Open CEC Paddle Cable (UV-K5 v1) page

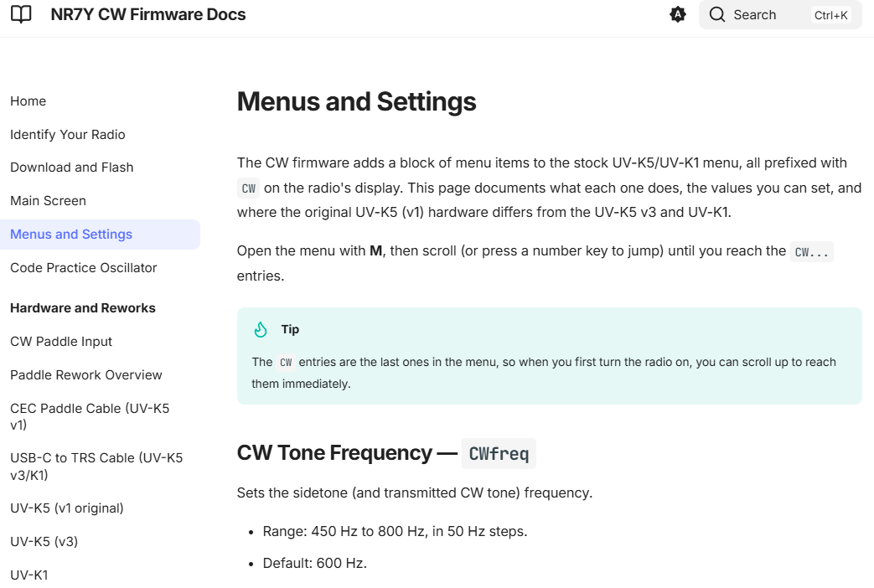(x=90, y=416)
